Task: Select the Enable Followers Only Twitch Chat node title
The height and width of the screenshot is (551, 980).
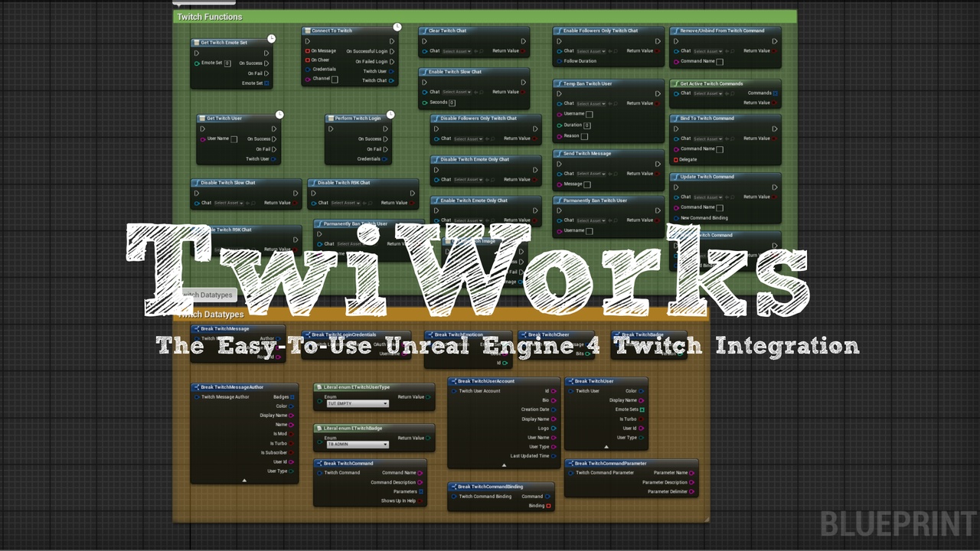Action: 600,31
